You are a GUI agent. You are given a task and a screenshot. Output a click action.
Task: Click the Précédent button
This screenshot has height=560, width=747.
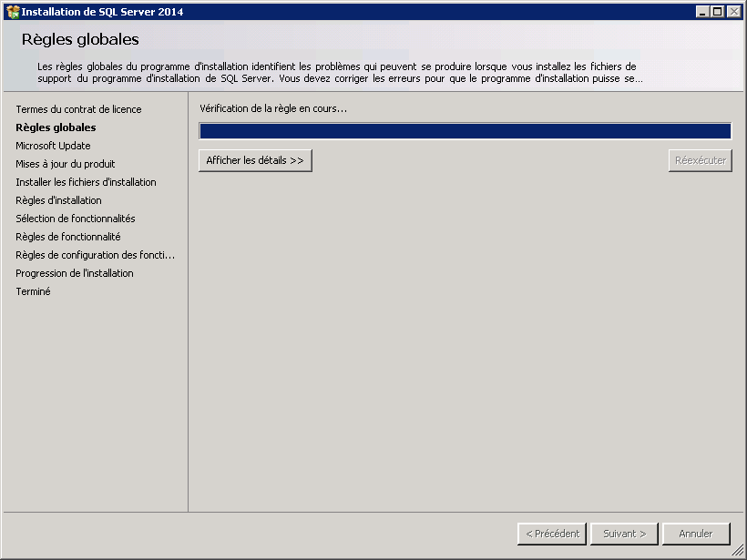point(551,534)
